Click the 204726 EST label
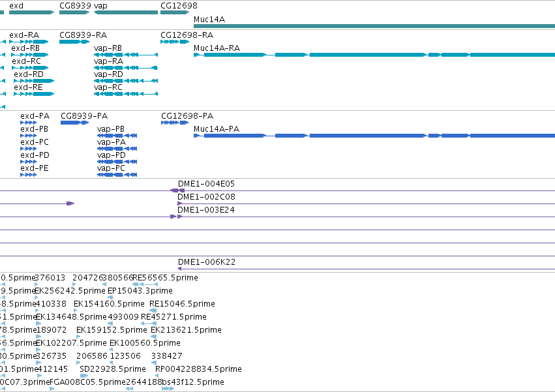555x392 pixels. (87, 278)
